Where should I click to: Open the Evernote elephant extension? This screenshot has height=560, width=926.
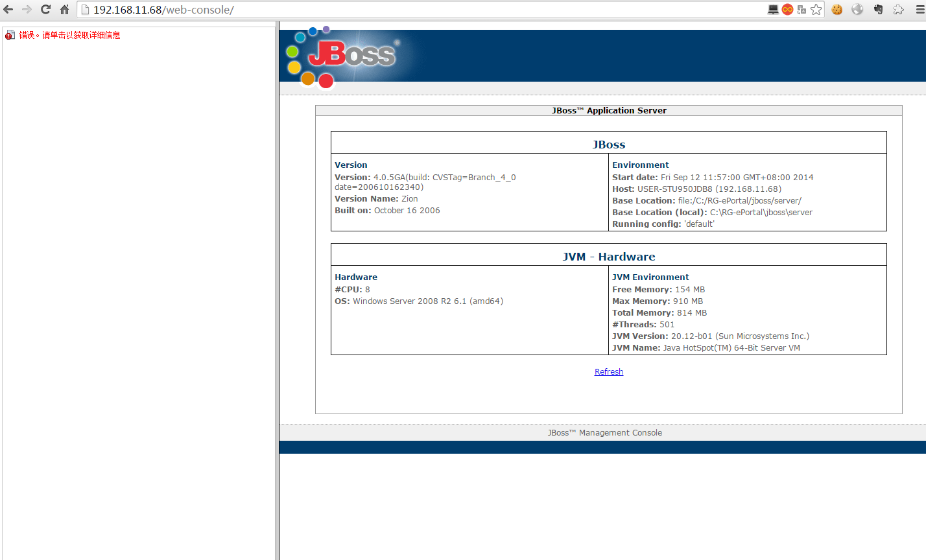tap(878, 10)
